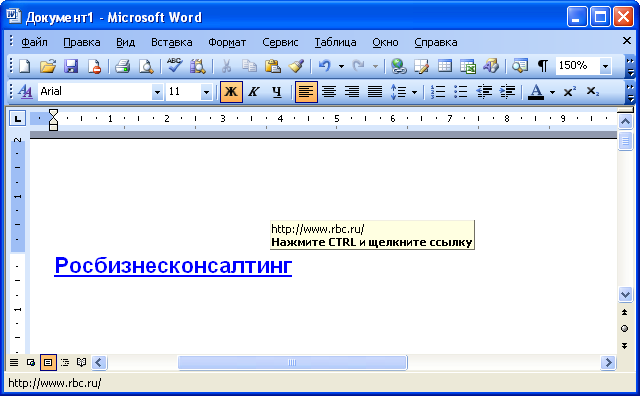
Task: Open Document Map icon
Action: click(x=520, y=66)
